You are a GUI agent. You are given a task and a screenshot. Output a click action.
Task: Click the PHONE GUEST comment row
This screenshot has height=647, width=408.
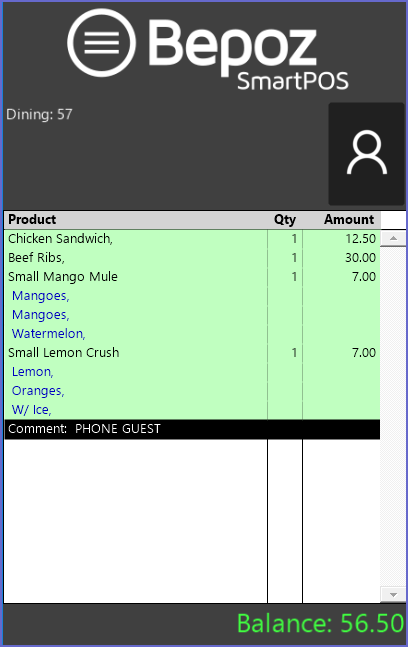click(x=192, y=429)
